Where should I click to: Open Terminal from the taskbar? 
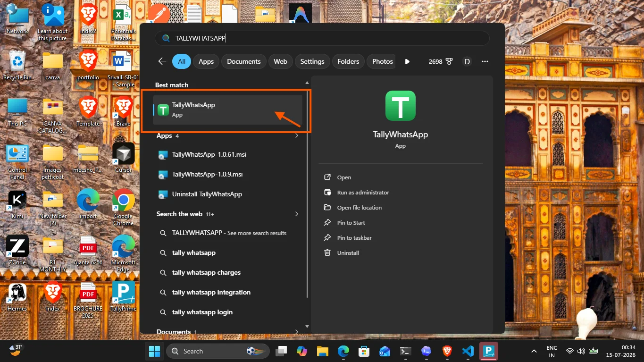coord(405,351)
